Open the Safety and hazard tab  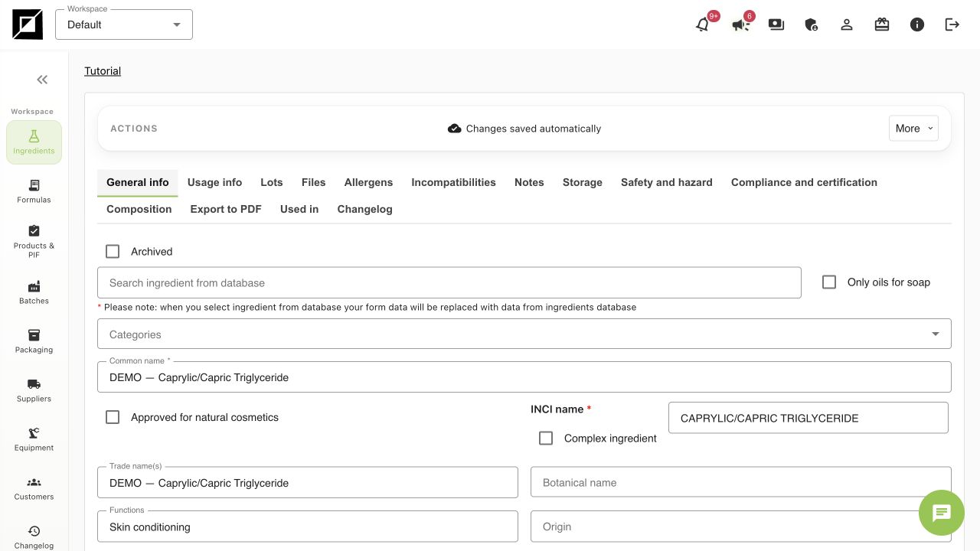[x=667, y=182]
